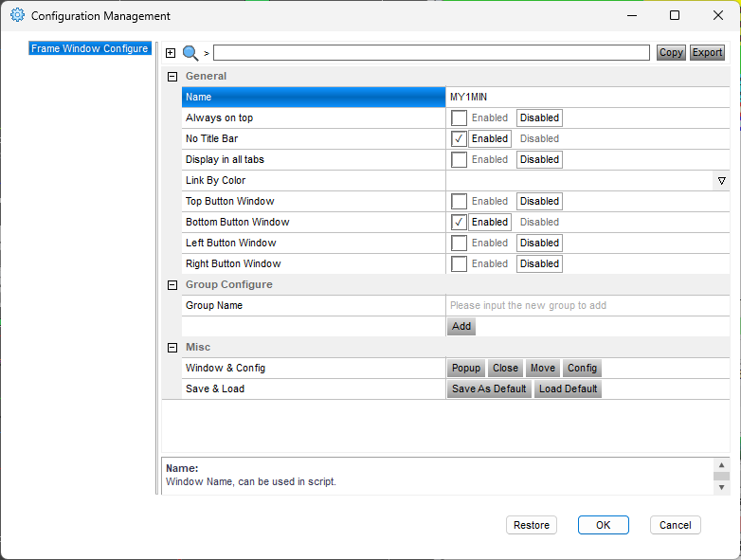Set Top Button Window to Disabled
741x560 pixels.
[x=539, y=202]
